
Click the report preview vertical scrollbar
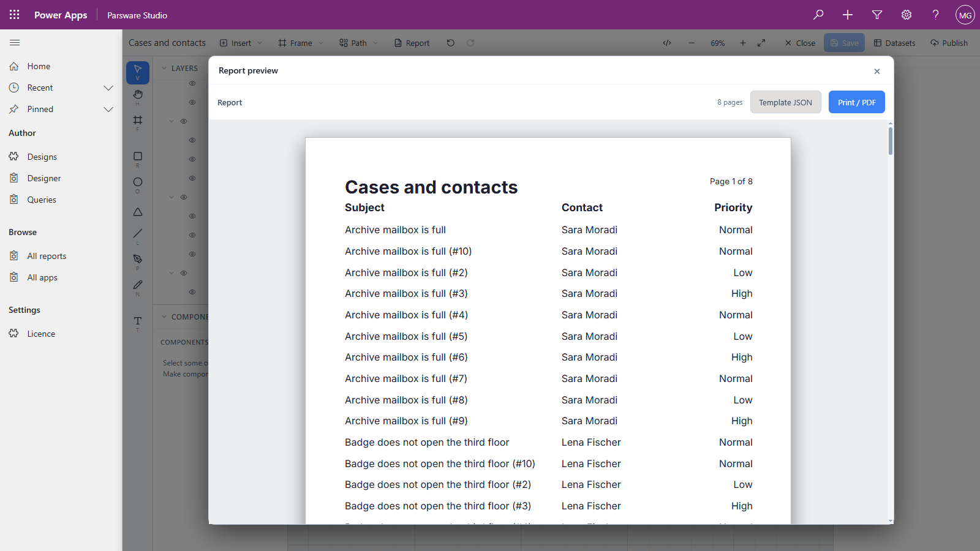click(x=891, y=141)
